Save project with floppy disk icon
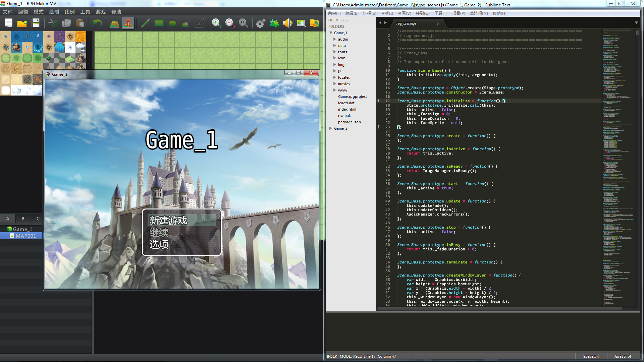 point(36,23)
